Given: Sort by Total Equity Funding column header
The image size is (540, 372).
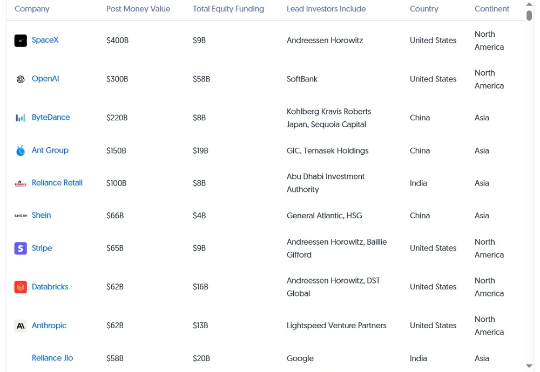Looking at the screenshot, I should pos(228,9).
